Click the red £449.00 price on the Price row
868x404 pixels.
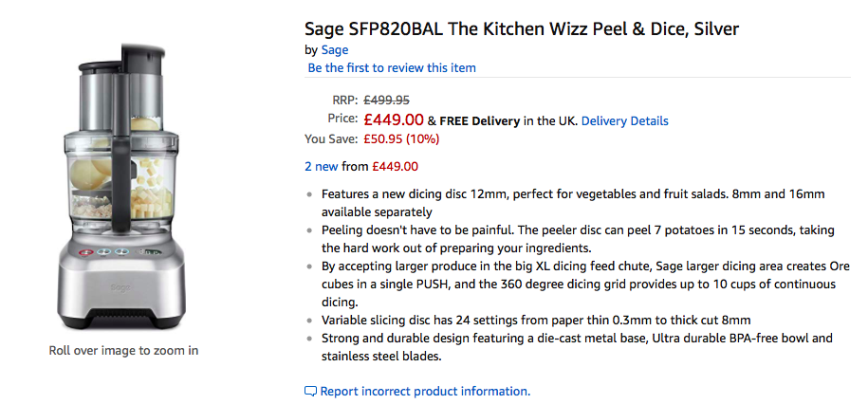[x=394, y=120]
